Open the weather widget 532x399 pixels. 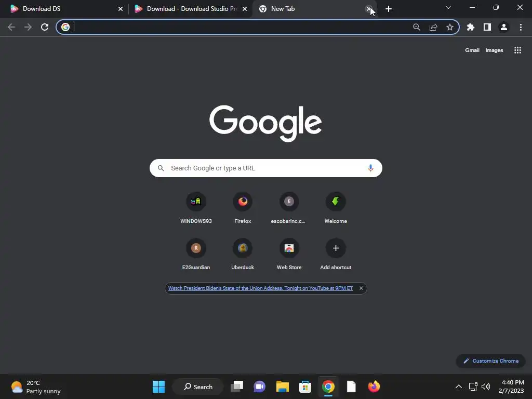[36, 387]
